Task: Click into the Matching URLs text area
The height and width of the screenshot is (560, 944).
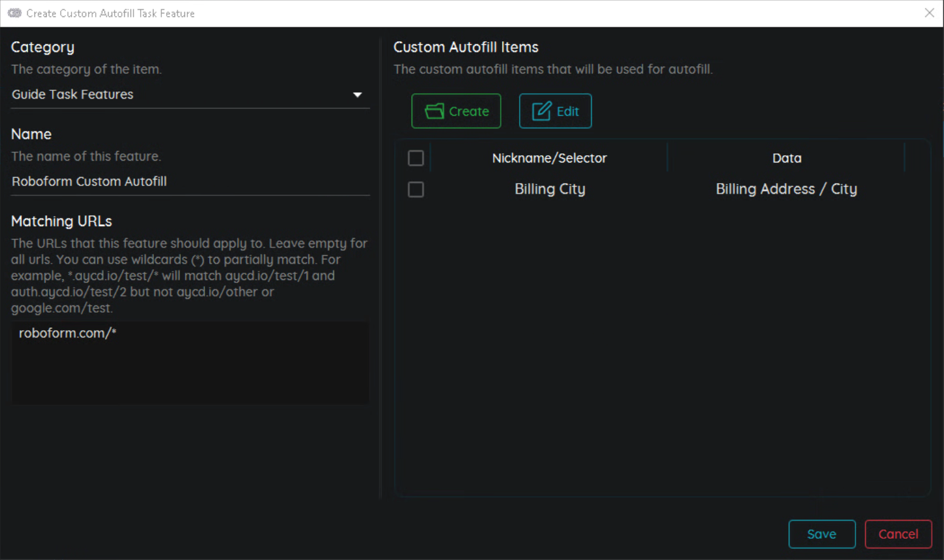Action: [190, 370]
